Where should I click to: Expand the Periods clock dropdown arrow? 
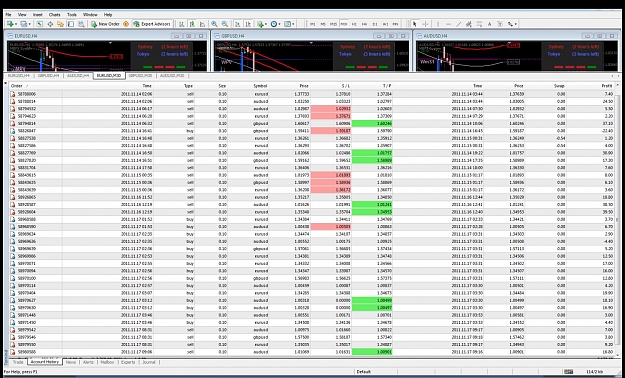[279, 24]
